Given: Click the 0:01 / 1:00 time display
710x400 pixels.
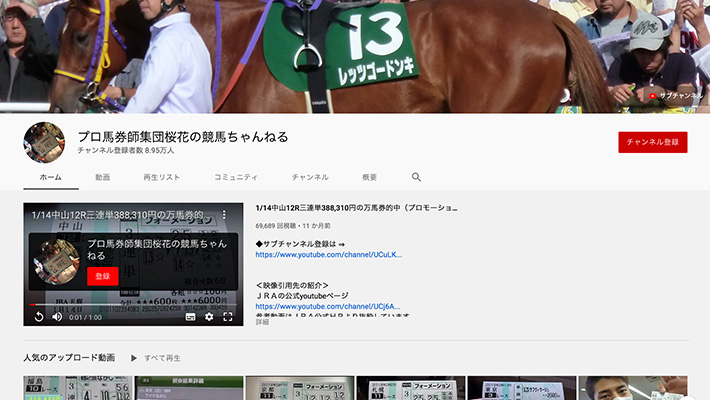Looking at the screenshot, I should (85, 317).
